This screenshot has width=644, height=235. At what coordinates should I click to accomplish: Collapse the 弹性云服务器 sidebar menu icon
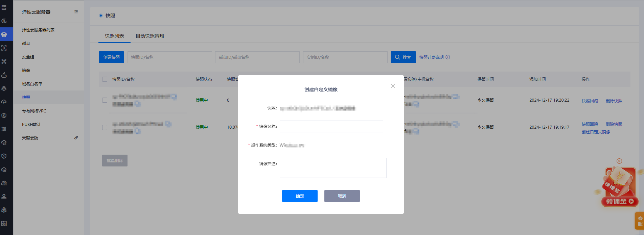(76, 12)
